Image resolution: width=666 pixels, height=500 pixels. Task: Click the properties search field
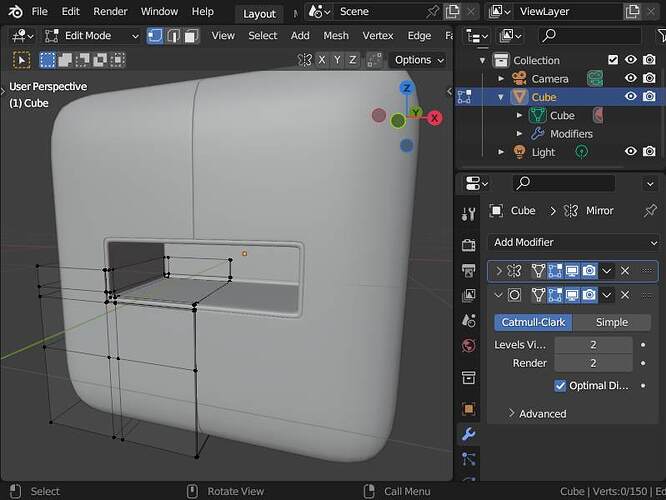(564, 184)
